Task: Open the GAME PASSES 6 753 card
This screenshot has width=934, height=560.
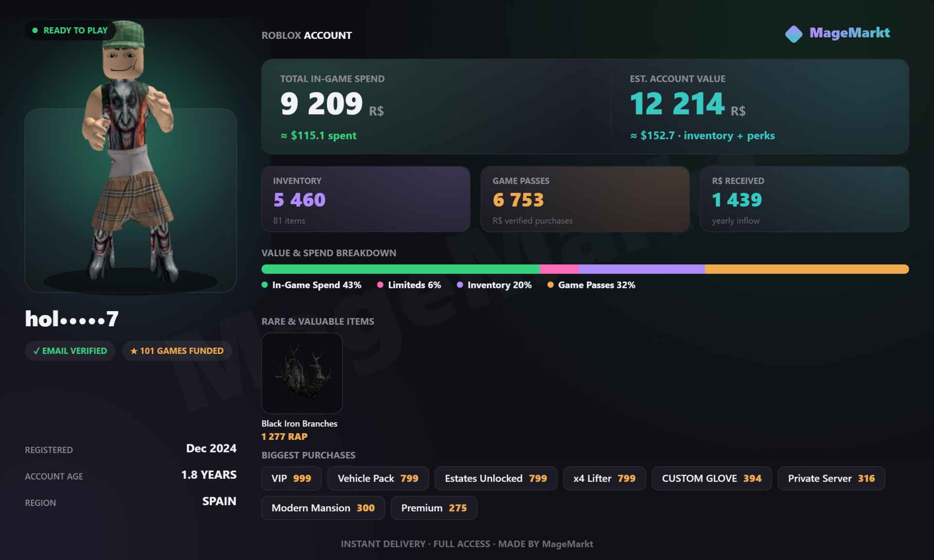Action: click(x=585, y=199)
